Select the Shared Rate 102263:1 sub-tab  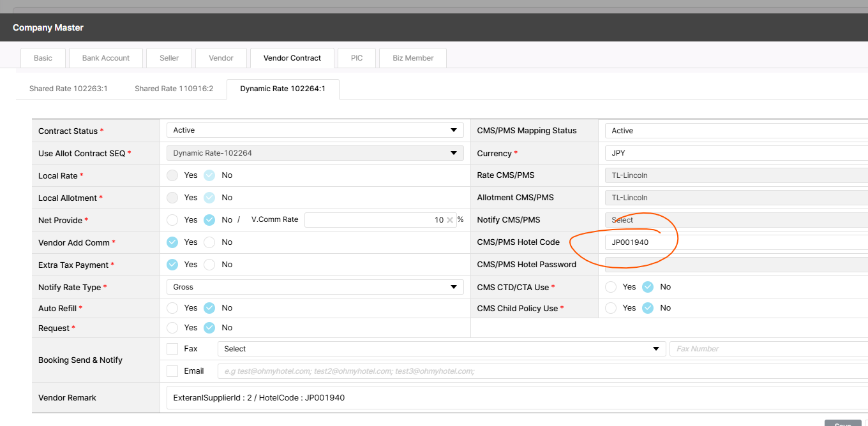[68, 89]
